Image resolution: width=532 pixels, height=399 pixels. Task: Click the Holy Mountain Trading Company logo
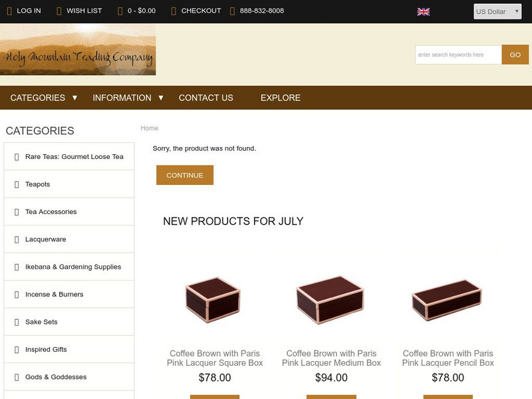[78, 50]
